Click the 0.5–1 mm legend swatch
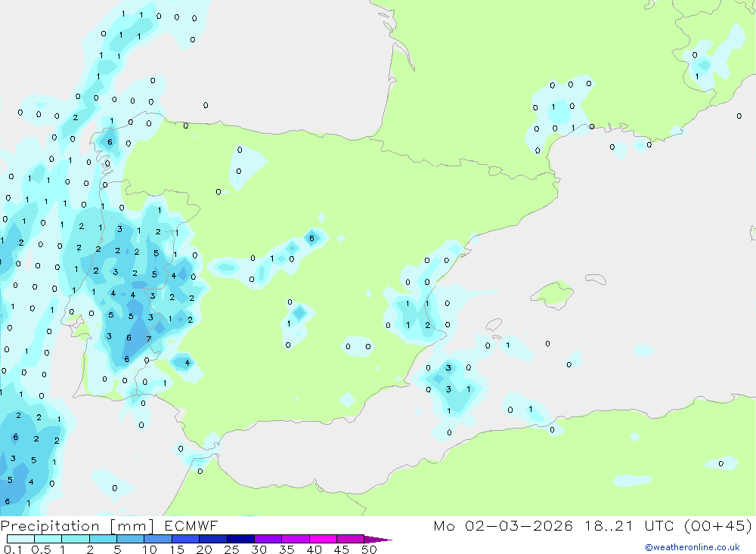756x554 pixels. pyautogui.click(x=48, y=539)
